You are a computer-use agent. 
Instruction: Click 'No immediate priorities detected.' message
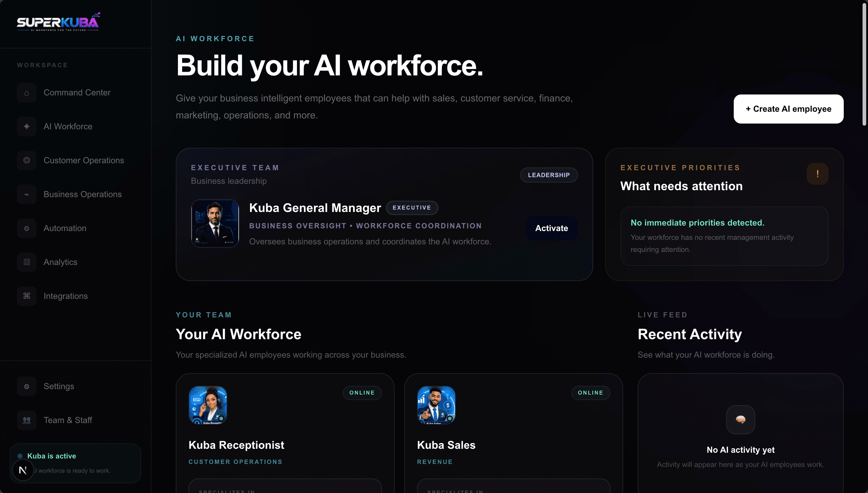(697, 223)
